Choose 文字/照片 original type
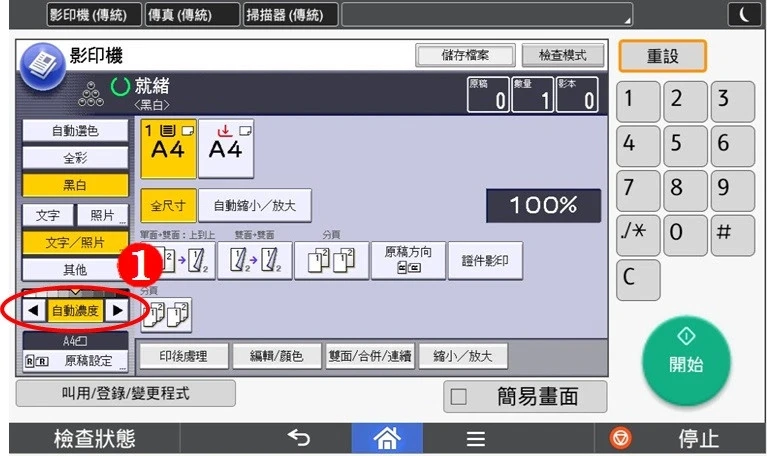The image size is (767, 456). (75, 242)
